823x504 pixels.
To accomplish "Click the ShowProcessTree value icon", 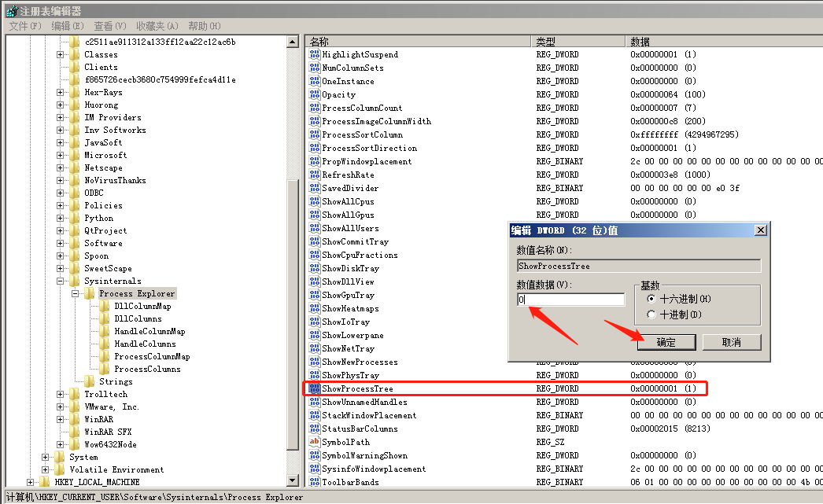I will pyautogui.click(x=315, y=388).
